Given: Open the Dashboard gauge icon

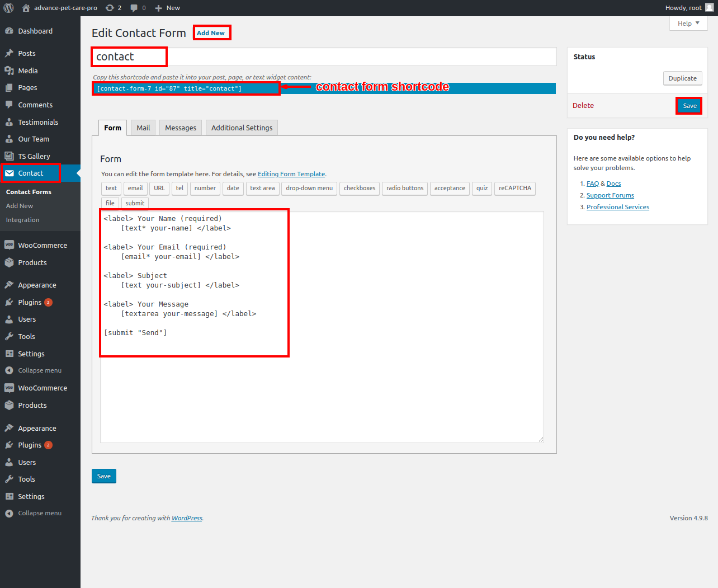Looking at the screenshot, I should (9, 31).
